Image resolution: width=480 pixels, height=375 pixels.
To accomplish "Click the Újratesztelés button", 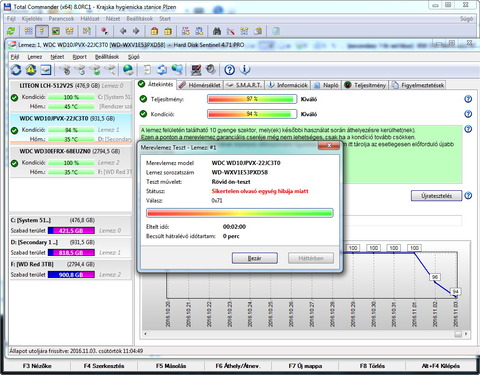I will [x=436, y=196].
